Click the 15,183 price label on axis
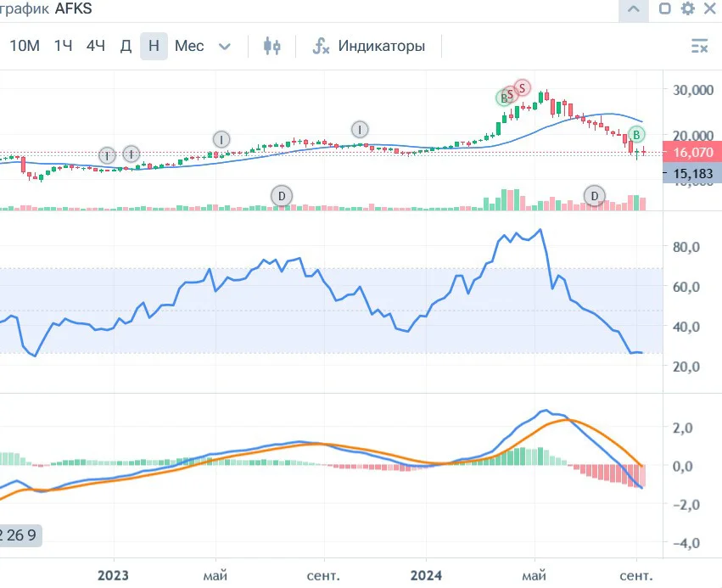 pos(692,174)
